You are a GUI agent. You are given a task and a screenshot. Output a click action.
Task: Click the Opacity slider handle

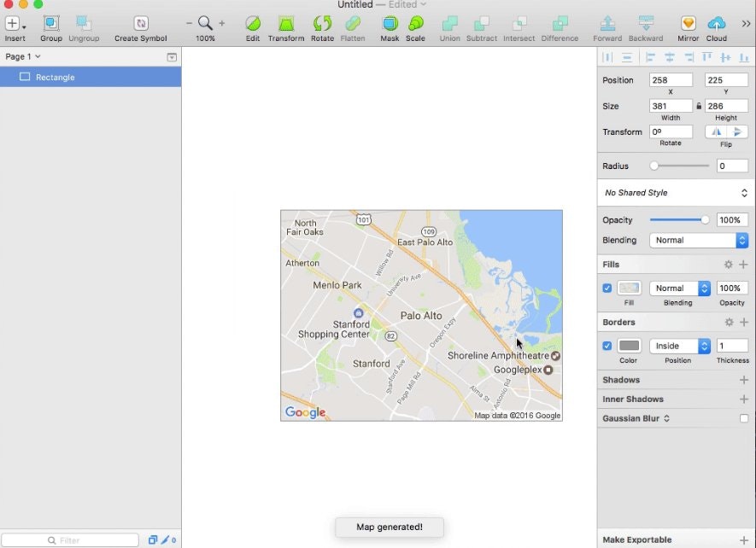click(705, 219)
